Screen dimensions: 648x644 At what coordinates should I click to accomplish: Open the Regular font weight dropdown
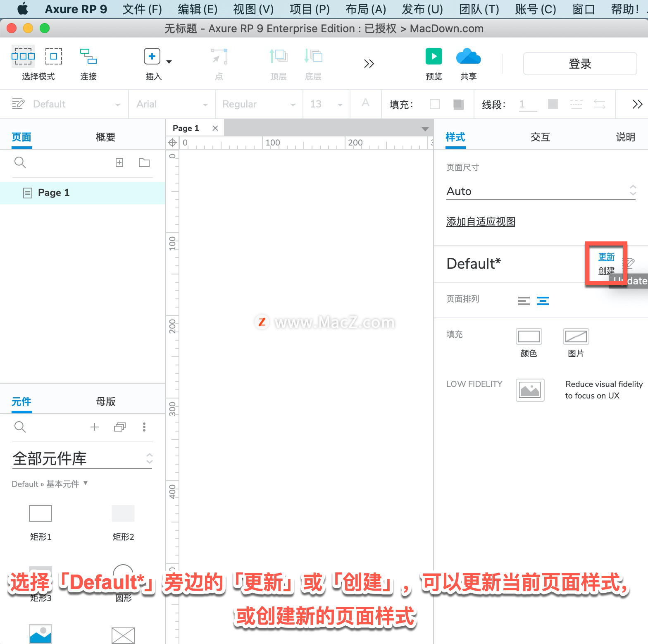pos(259,104)
